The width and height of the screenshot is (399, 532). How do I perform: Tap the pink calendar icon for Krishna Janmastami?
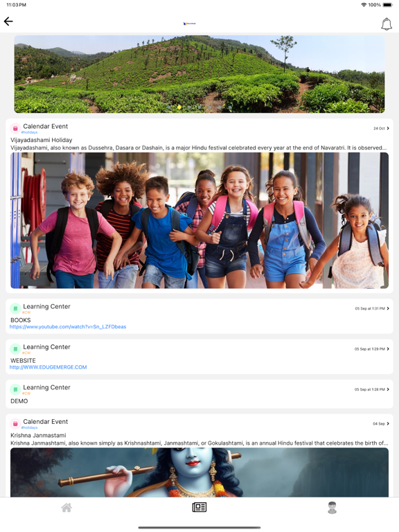coord(15,424)
